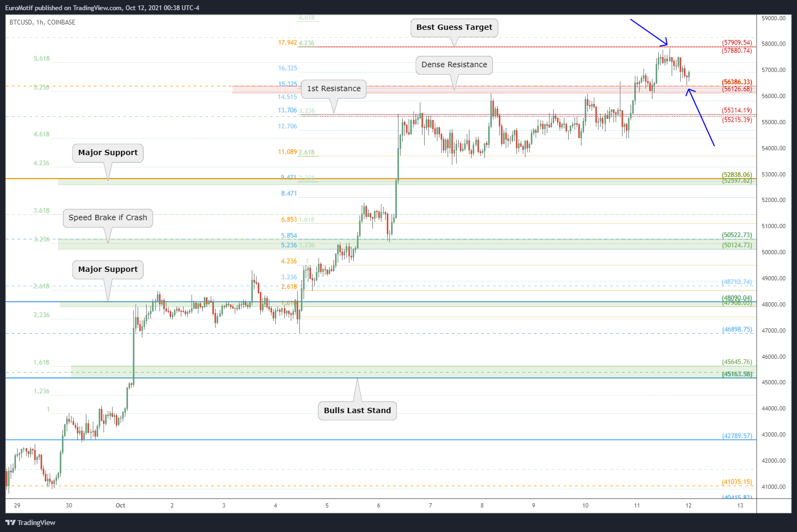Click the 5.618 green Fibonacci label
Viewport: 797px width, 532px height.
(42, 59)
